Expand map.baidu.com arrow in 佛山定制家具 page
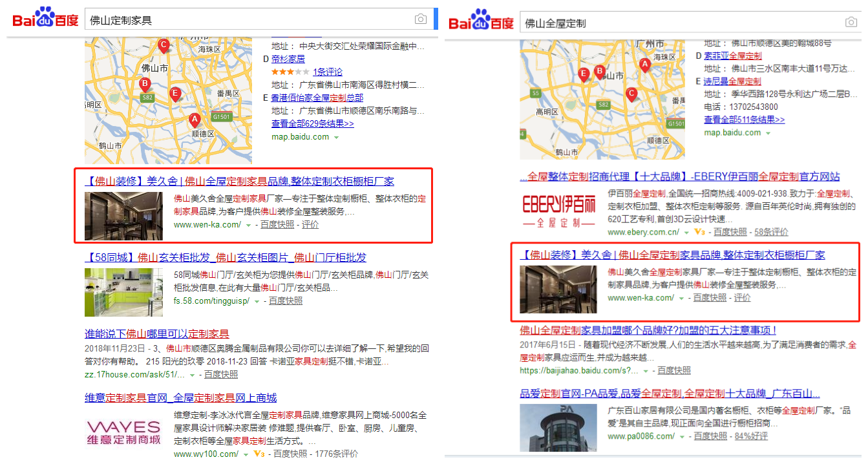The image size is (868, 464). tap(336, 137)
